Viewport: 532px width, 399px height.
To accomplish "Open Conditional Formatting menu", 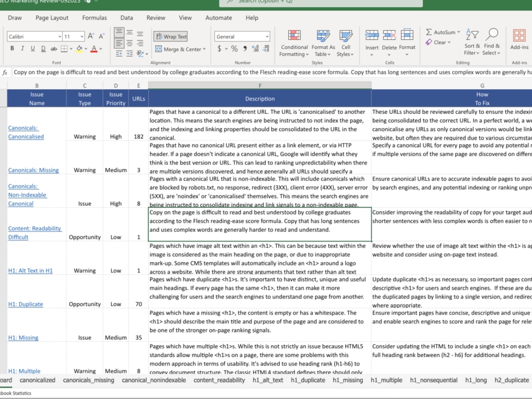I will 294,43.
